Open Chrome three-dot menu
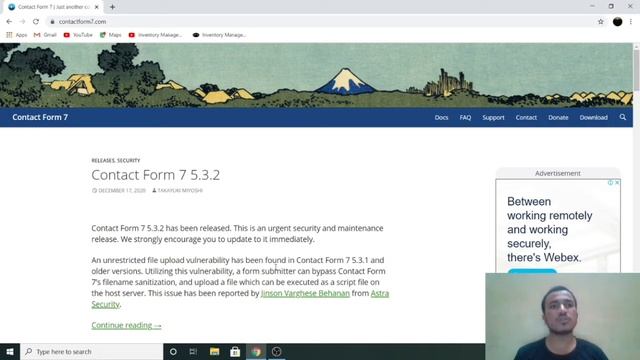640x360 pixels. click(x=631, y=22)
